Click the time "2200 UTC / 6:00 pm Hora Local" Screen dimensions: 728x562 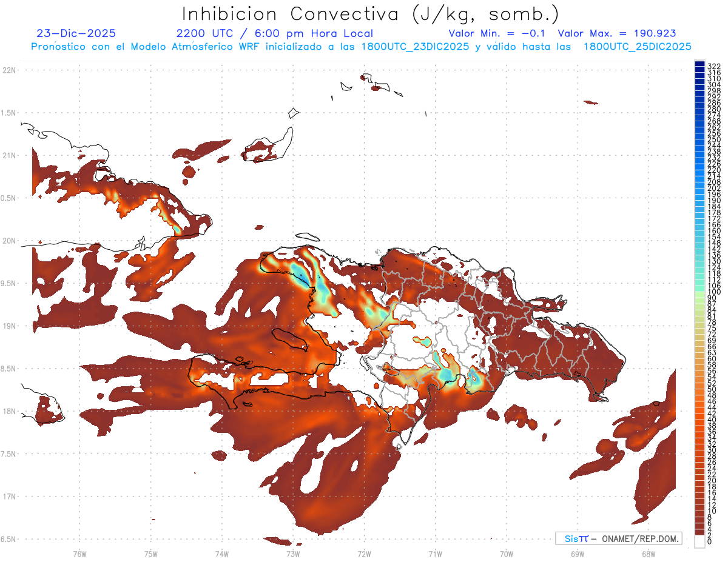(x=275, y=34)
